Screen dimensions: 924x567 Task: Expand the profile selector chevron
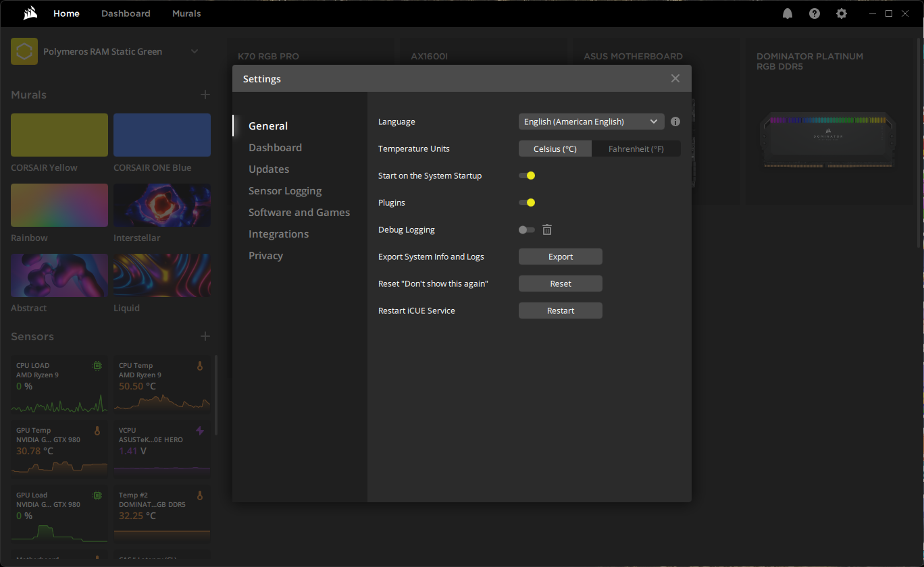tap(195, 51)
